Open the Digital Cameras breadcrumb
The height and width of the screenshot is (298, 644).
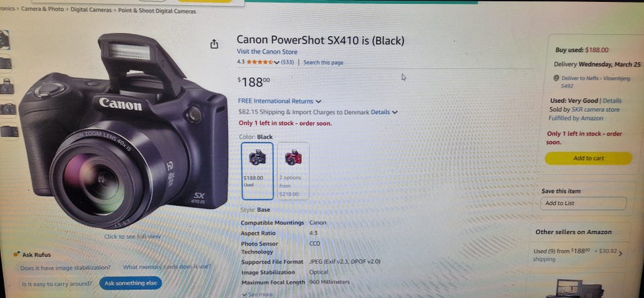click(x=91, y=10)
